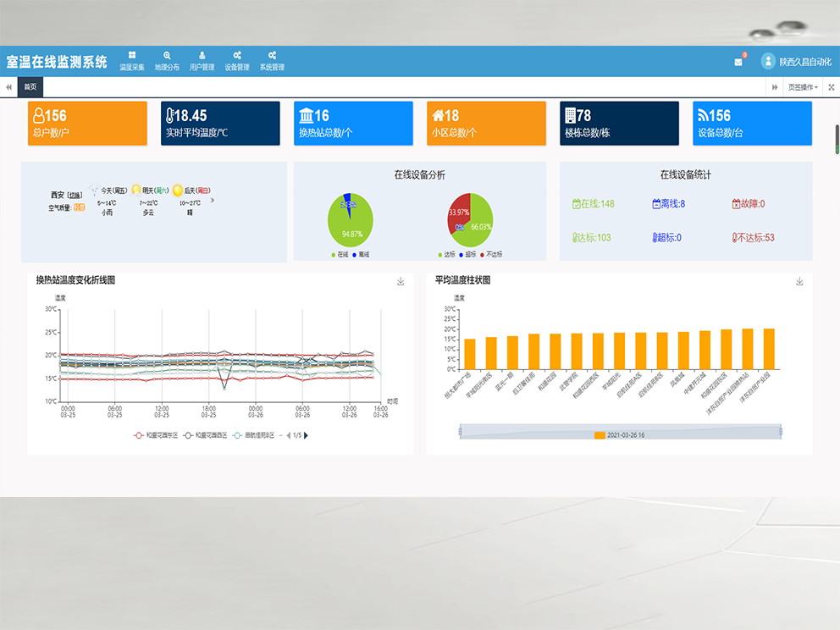The height and width of the screenshot is (630, 840).
Task: Download the 平均温度柱状图 bar chart
Action: 800,282
